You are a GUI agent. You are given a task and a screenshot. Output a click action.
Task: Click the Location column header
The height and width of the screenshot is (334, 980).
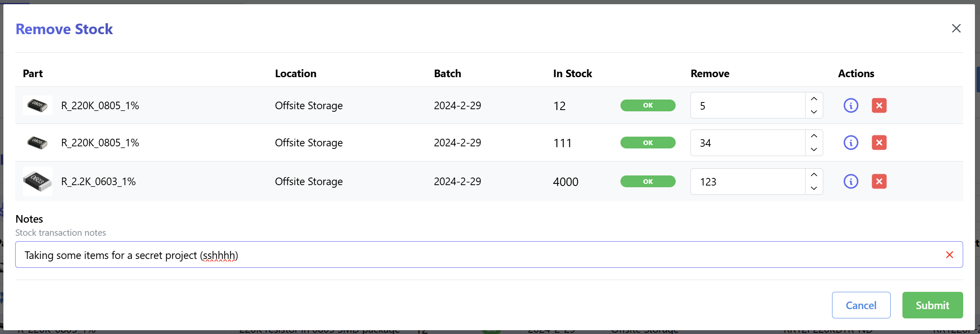[295, 73]
